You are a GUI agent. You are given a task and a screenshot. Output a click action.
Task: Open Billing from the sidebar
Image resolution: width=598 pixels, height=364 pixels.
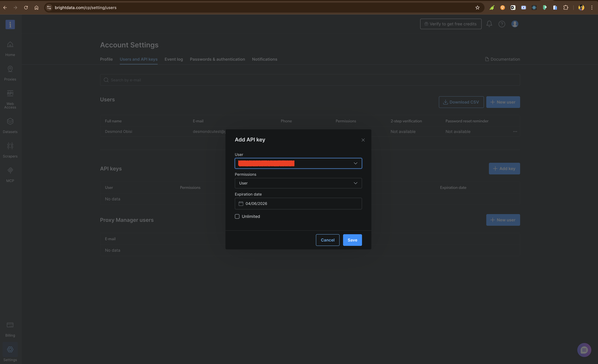[x=10, y=329]
